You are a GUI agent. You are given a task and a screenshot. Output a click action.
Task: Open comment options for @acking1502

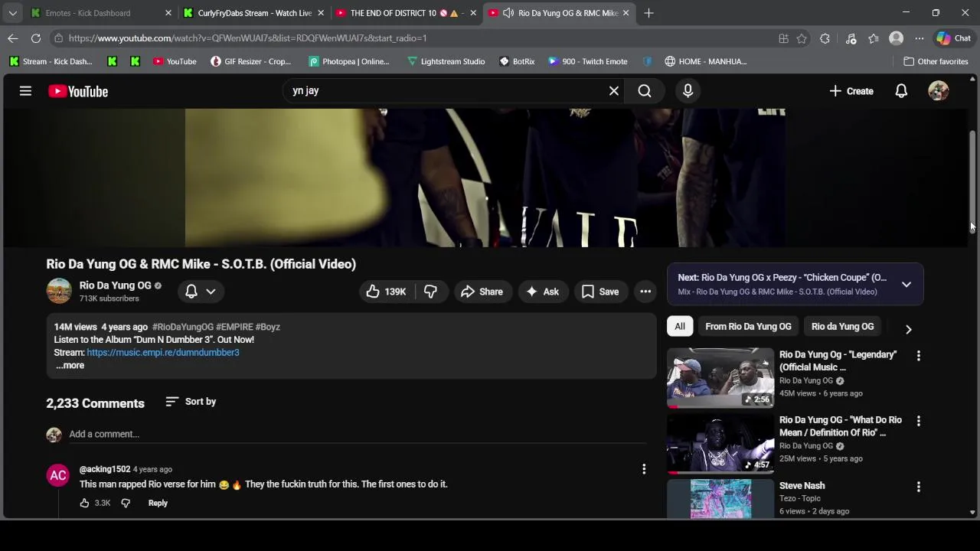[x=644, y=469]
